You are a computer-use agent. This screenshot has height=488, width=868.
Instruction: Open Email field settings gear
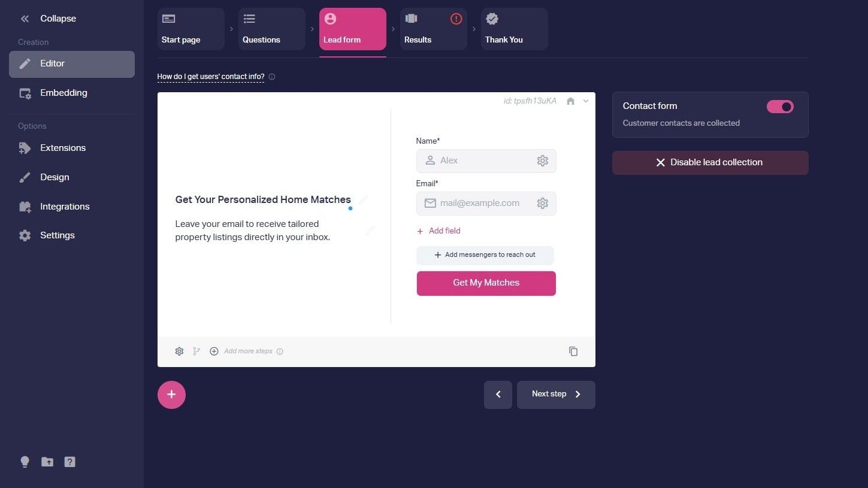point(542,203)
